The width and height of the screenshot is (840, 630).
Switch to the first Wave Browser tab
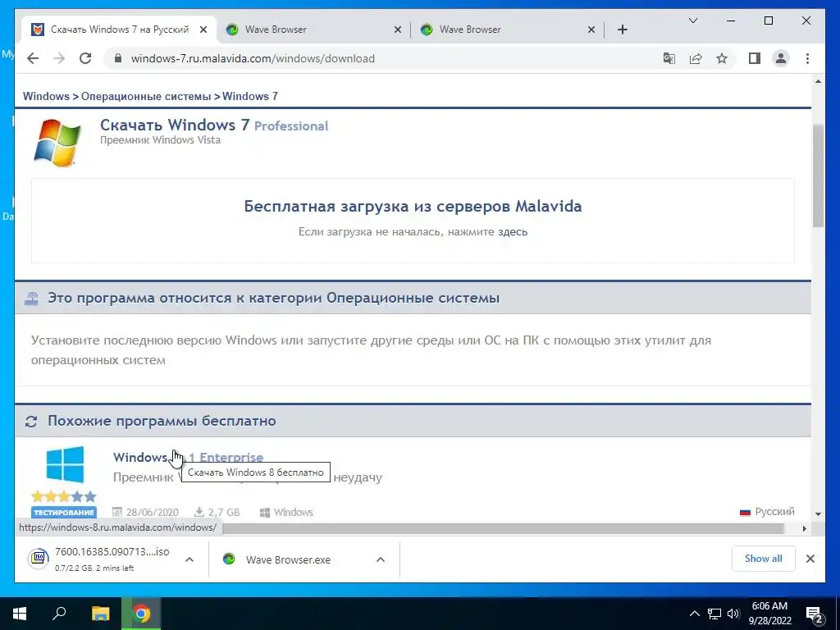point(313,30)
